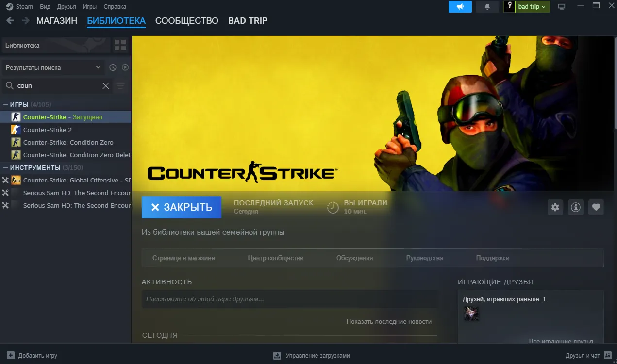Click Counter-Strike 2 game icon

pos(16,130)
